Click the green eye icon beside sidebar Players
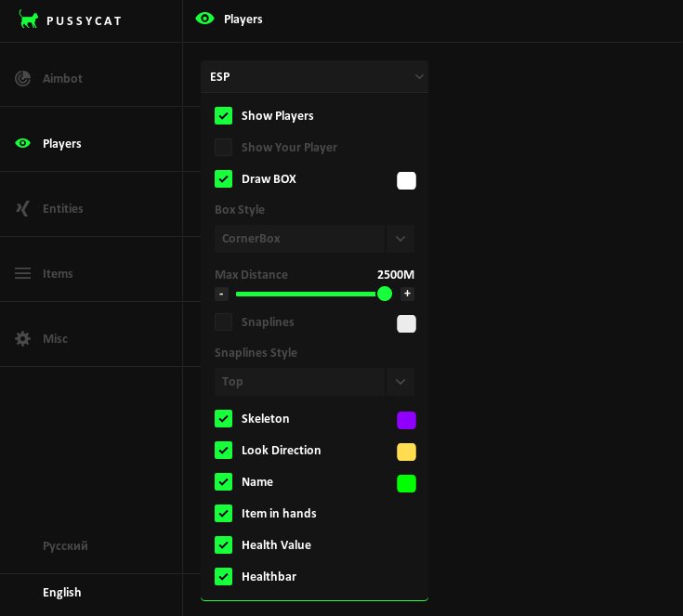This screenshot has width=683, height=616. (22, 143)
